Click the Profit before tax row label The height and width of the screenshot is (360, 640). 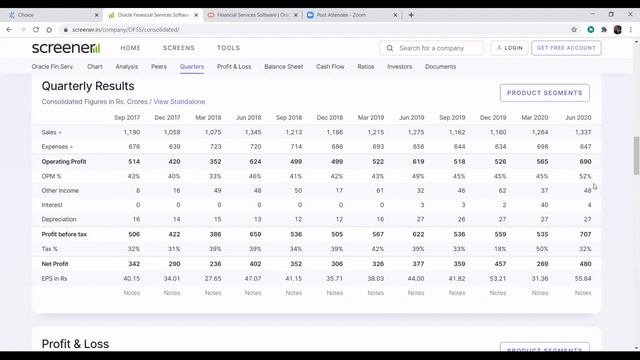coord(64,234)
